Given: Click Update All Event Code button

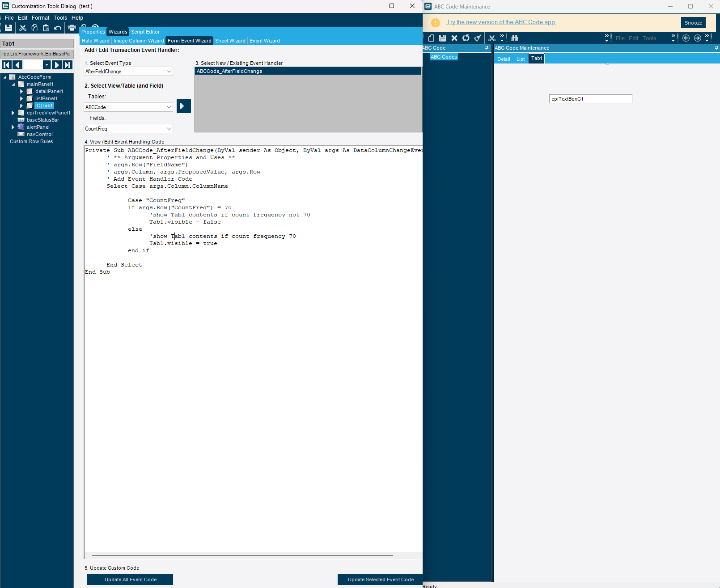Looking at the screenshot, I should pyautogui.click(x=130, y=580).
